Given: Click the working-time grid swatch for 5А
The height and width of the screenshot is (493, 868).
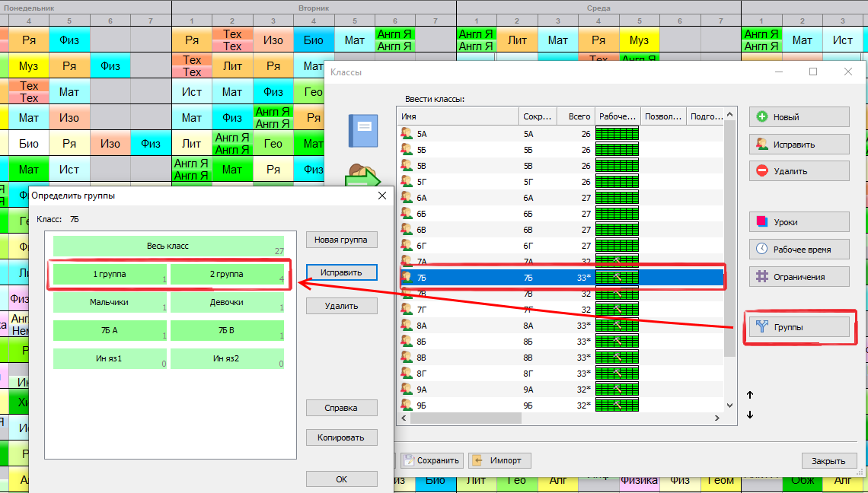Looking at the screenshot, I should (x=617, y=134).
